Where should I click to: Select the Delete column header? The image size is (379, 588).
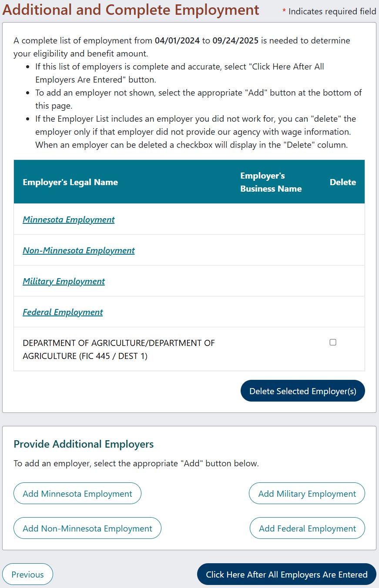[x=343, y=182]
